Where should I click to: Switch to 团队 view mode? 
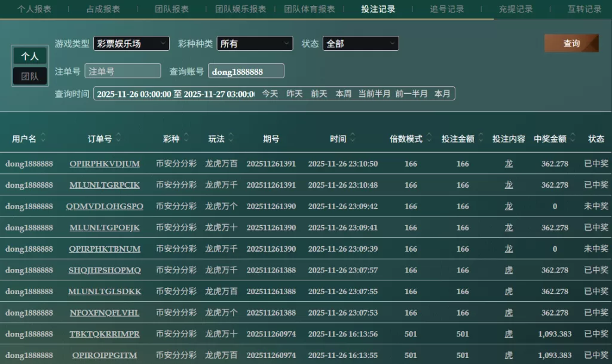click(30, 77)
